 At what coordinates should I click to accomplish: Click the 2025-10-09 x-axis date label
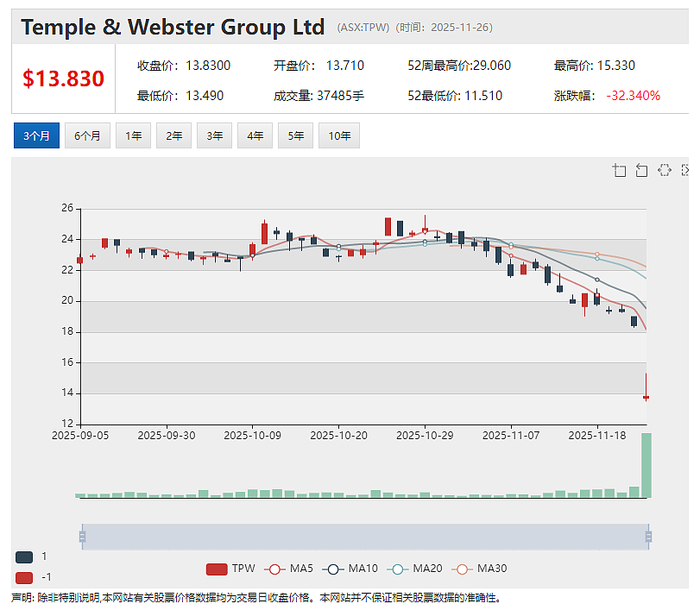click(253, 436)
